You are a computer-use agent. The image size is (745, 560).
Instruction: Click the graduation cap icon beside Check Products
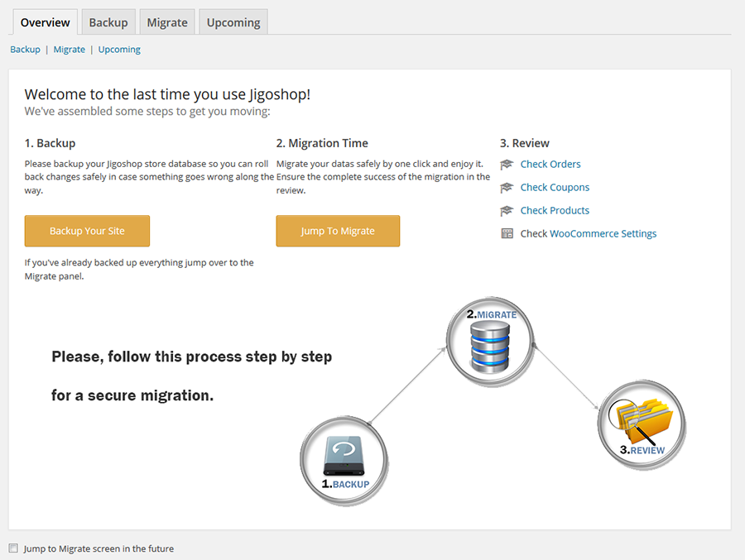pyautogui.click(x=507, y=211)
